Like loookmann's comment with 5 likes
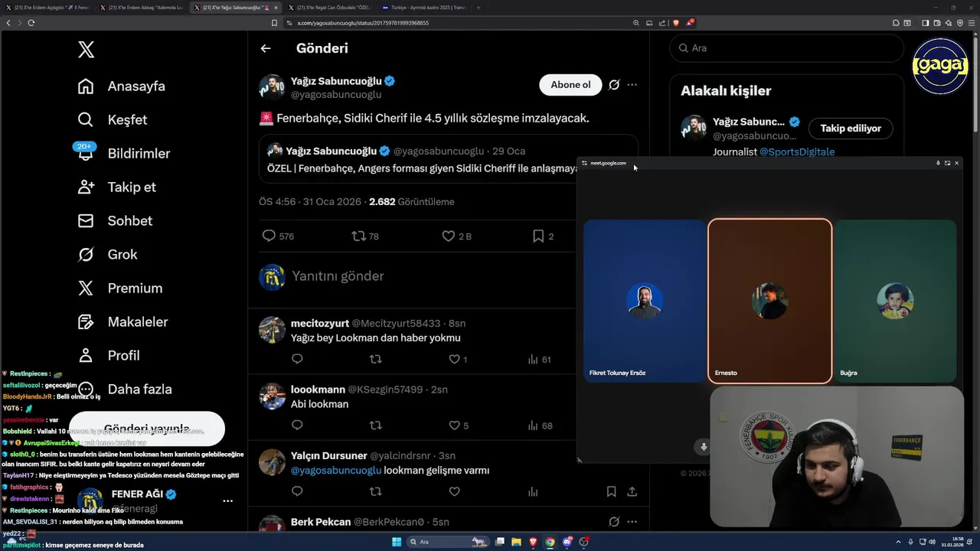The width and height of the screenshot is (980, 551). click(454, 425)
